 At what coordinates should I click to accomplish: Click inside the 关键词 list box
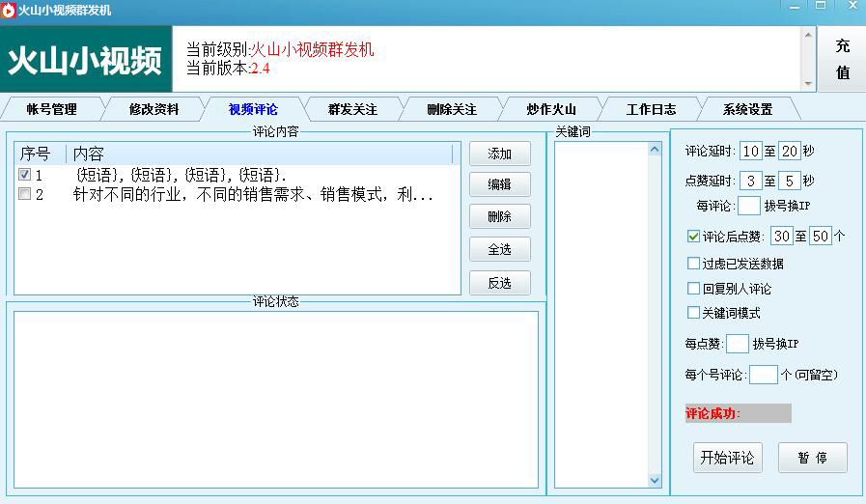[x=601, y=315]
